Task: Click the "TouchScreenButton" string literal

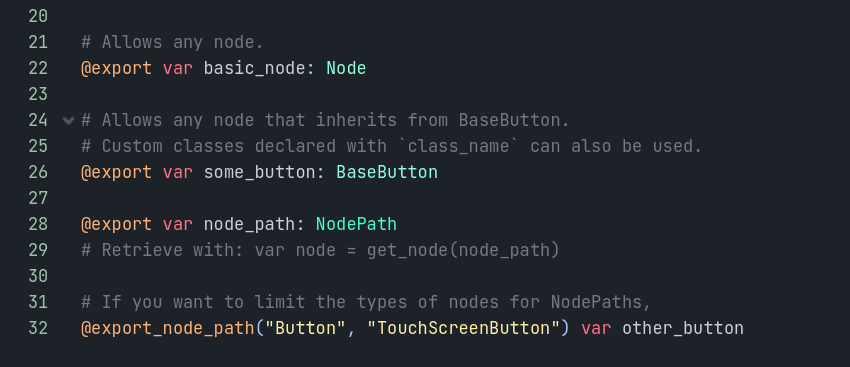Action: pos(463,329)
